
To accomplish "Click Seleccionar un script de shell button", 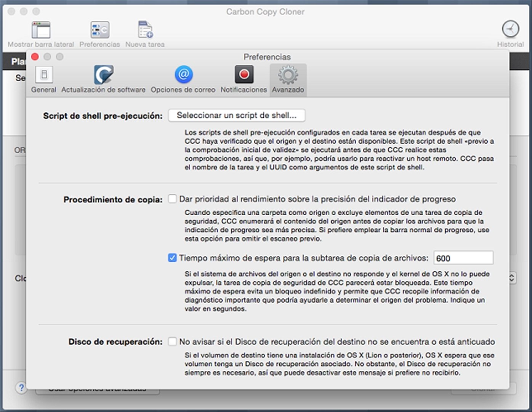I will click(237, 115).
